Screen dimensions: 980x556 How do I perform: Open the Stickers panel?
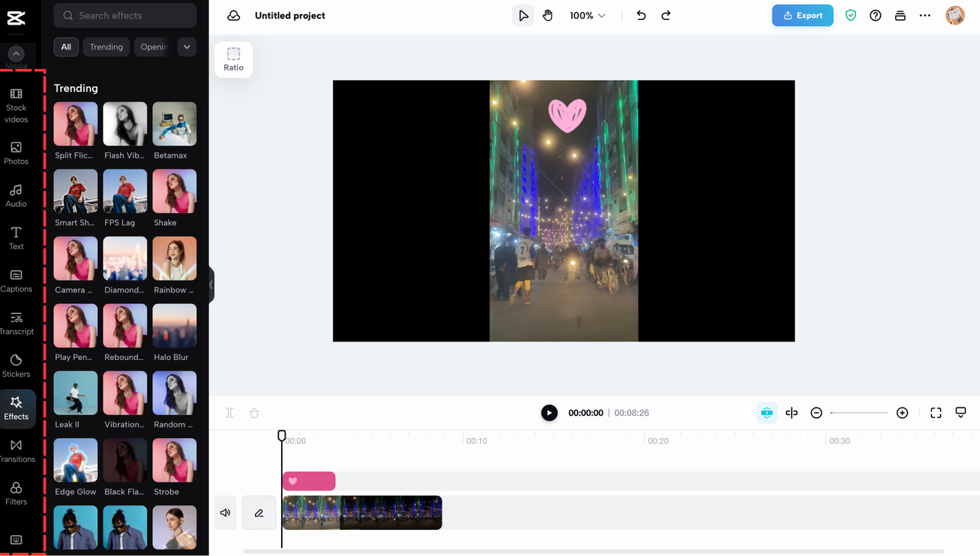pos(15,368)
